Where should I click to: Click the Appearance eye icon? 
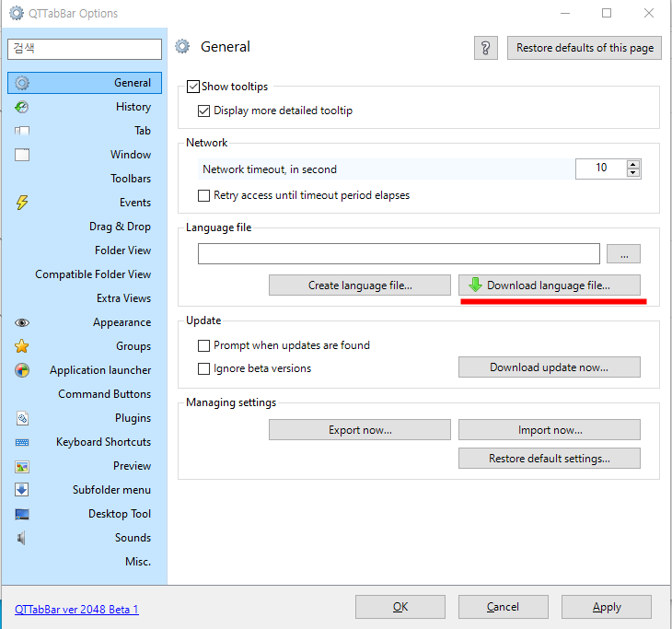click(x=22, y=322)
